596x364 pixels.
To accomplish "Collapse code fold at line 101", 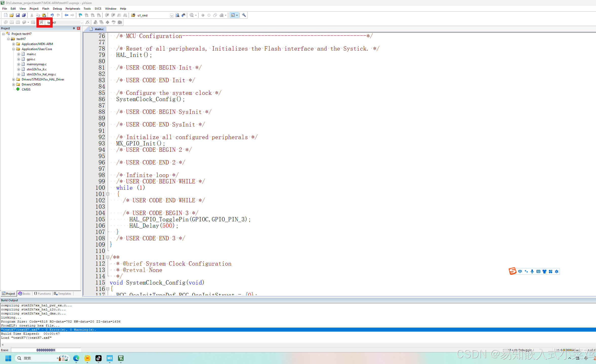I will point(108,194).
